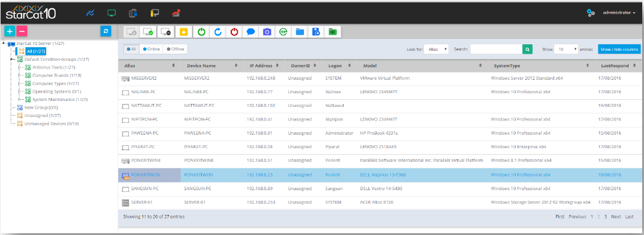Go to Previous page
The width and height of the screenshot is (644, 235).
[577, 217]
